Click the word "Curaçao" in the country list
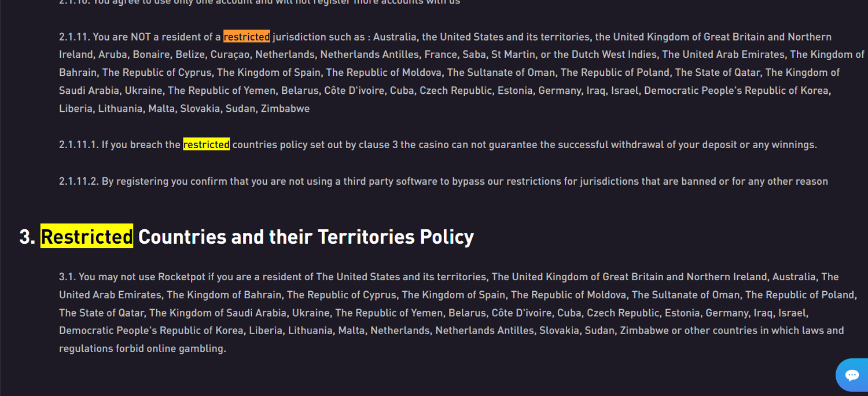 [231, 54]
